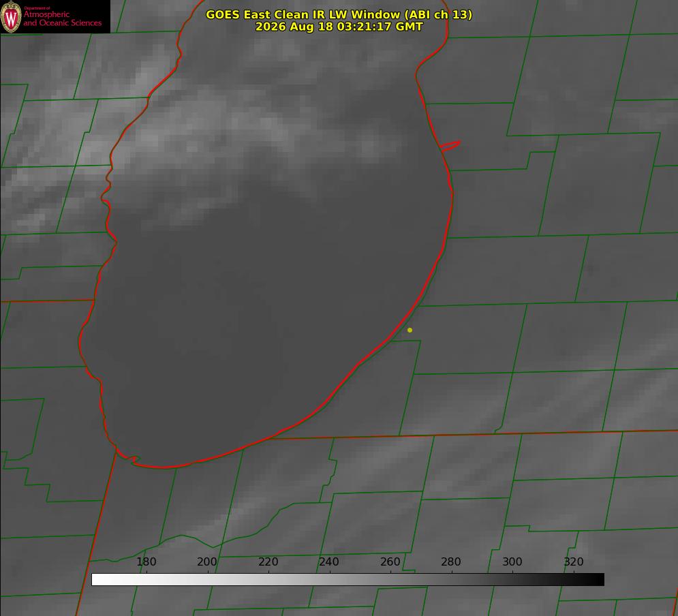Viewport: 678px width, 616px height.
Task: Click the 220 colorbar label
Action: pos(268,561)
